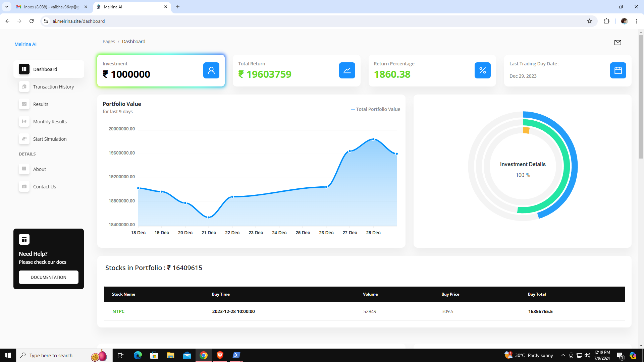Go to Monthly Results page

click(x=50, y=122)
